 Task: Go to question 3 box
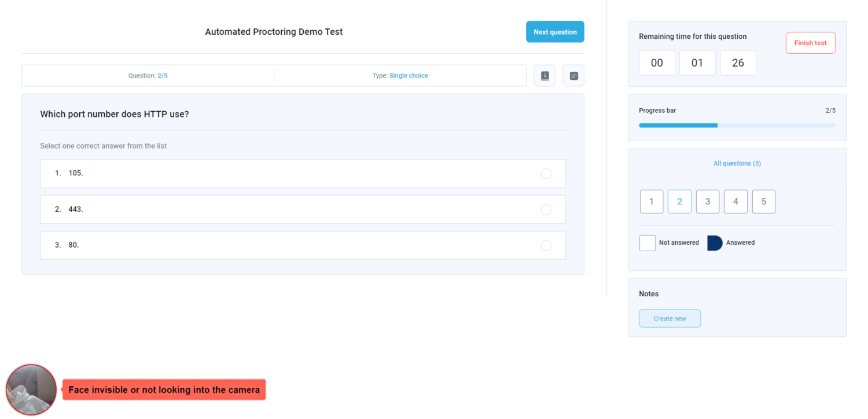707,201
